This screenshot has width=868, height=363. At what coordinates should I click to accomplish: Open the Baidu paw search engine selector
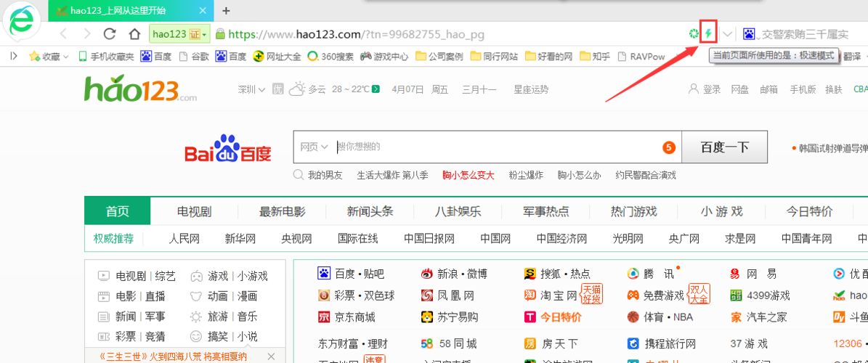tap(751, 34)
